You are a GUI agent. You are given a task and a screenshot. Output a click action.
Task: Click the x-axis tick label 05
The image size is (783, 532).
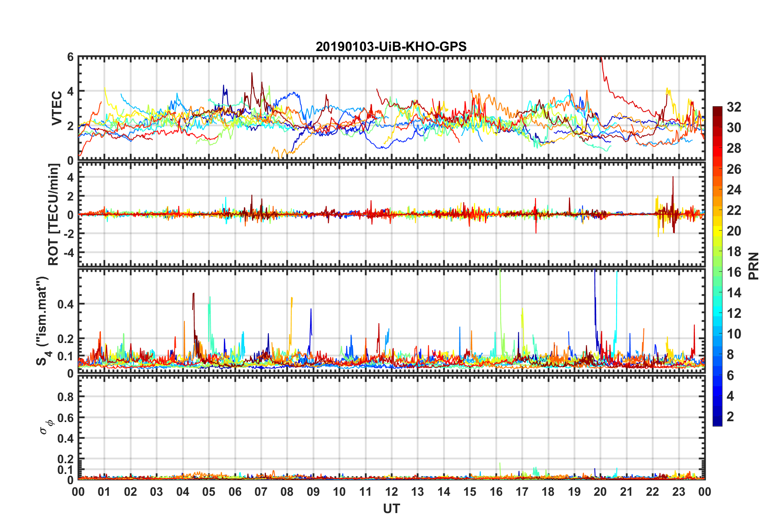(209, 492)
